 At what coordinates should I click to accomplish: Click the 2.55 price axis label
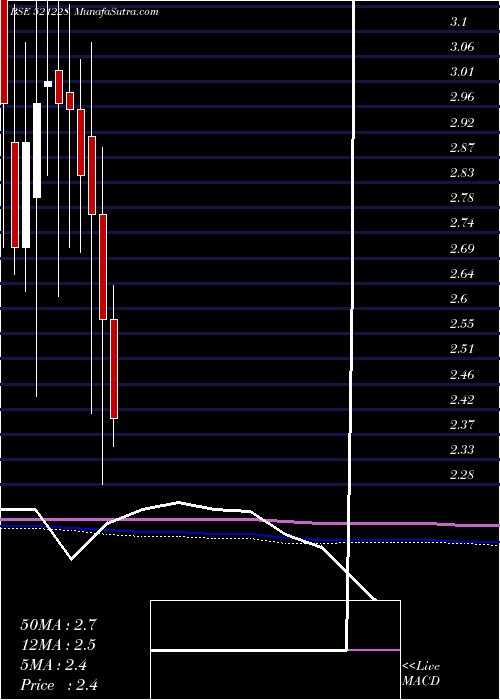[x=462, y=324]
